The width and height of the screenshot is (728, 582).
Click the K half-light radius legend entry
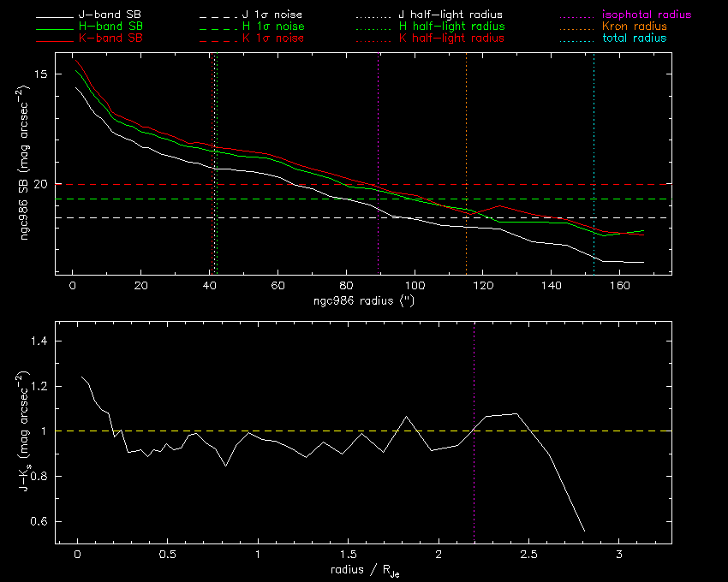pyautogui.click(x=451, y=39)
